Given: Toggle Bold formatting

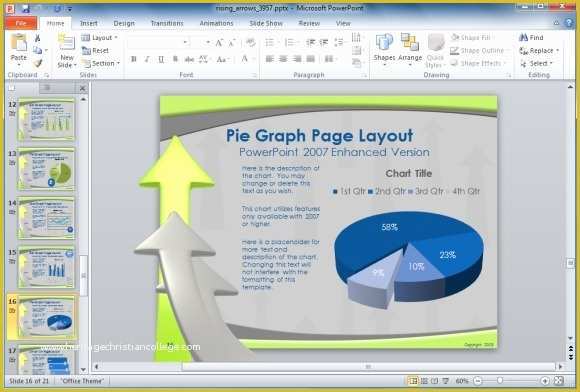Looking at the screenshot, I should tap(134, 59).
